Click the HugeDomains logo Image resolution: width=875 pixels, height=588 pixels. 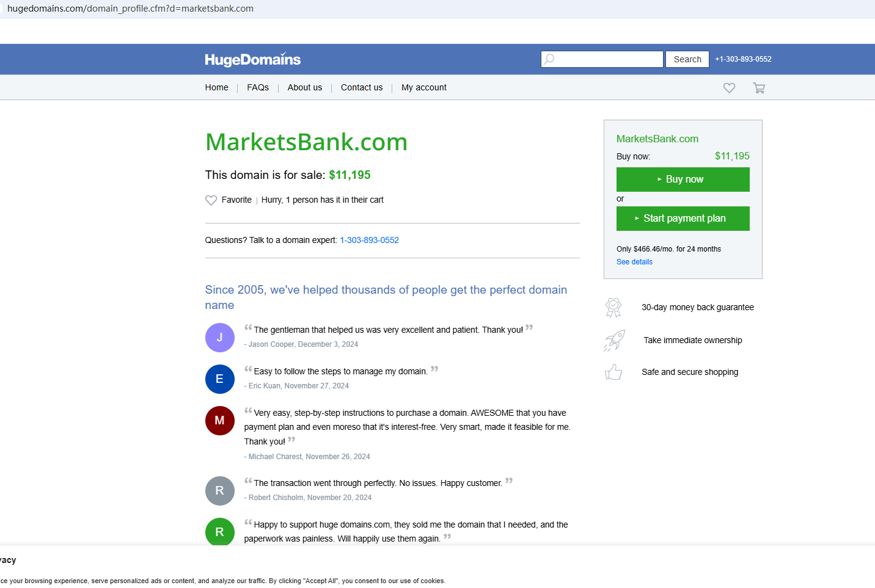point(252,59)
